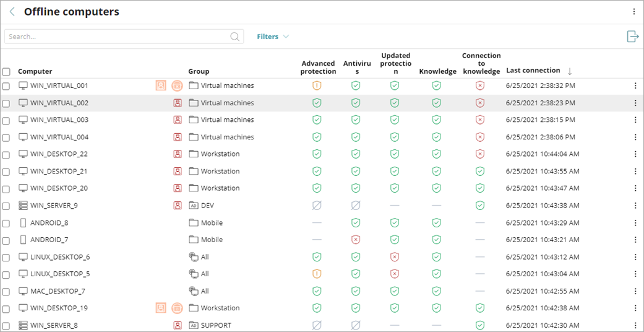Open the WIN_SERVER_8 computer entry
The height and width of the screenshot is (332, 644).
point(54,325)
